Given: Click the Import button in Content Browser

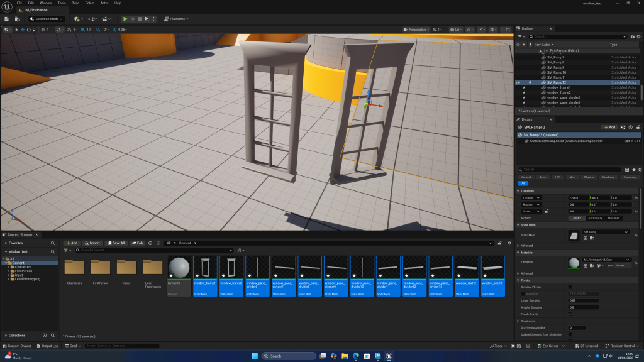Looking at the screenshot, I should (92, 243).
